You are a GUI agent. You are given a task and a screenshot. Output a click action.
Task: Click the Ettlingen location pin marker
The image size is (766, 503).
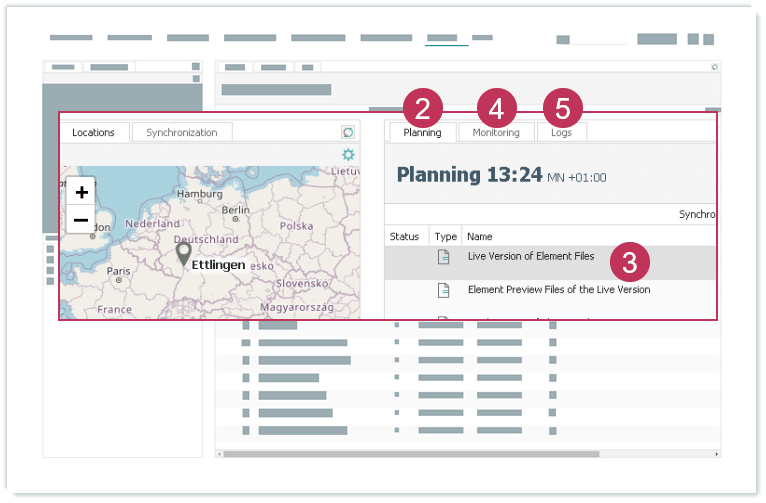point(183,254)
